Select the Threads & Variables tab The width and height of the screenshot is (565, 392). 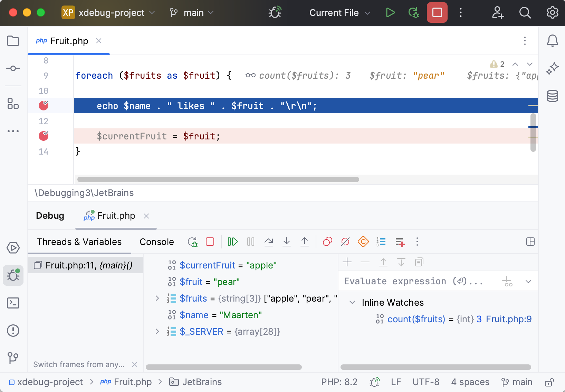tap(79, 242)
